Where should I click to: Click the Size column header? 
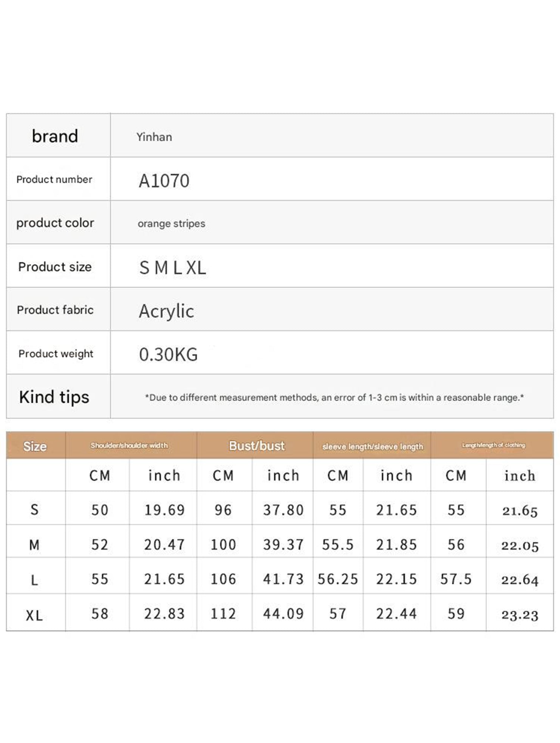click(x=35, y=446)
